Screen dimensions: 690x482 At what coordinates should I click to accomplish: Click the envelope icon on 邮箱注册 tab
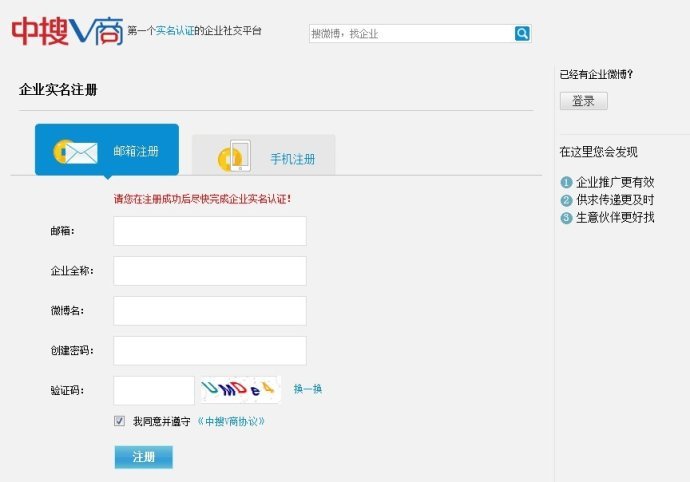[76, 152]
